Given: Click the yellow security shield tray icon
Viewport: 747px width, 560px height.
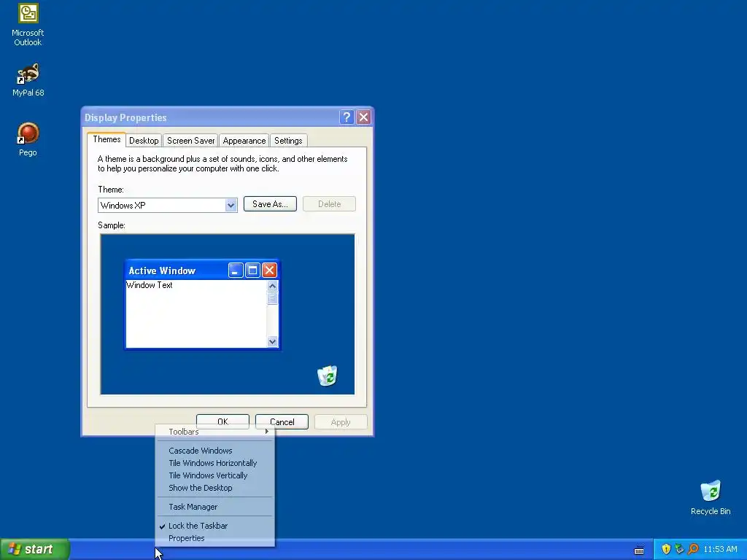Looking at the screenshot, I should [x=666, y=549].
